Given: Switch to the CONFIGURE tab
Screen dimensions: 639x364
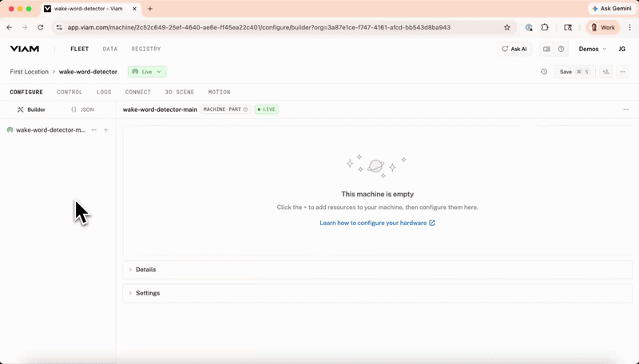Looking at the screenshot, I should point(26,92).
